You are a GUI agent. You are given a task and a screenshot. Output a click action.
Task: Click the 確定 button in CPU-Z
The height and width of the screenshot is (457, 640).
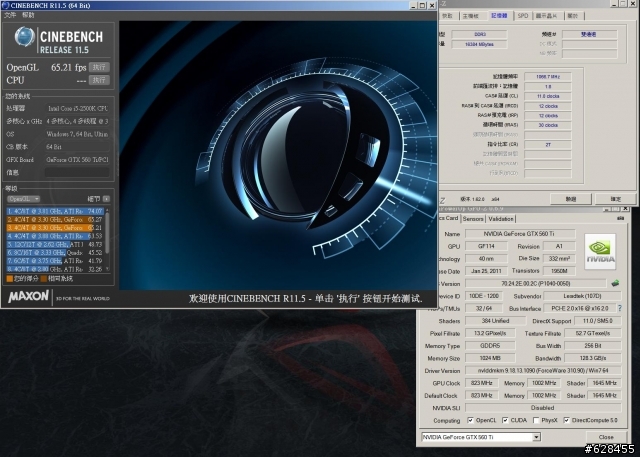click(x=615, y=199)
